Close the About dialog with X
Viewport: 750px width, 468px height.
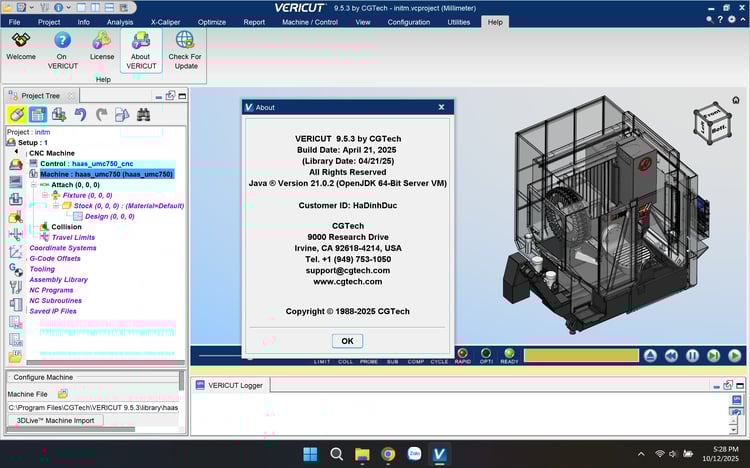point(441,107)
